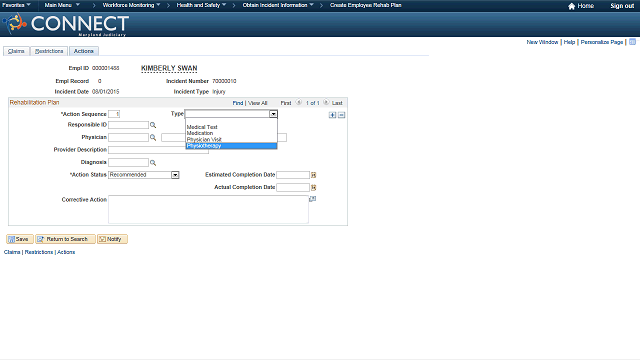Click the View All link
This screenshot has width=640, height=360.
(x=258, y=103)
